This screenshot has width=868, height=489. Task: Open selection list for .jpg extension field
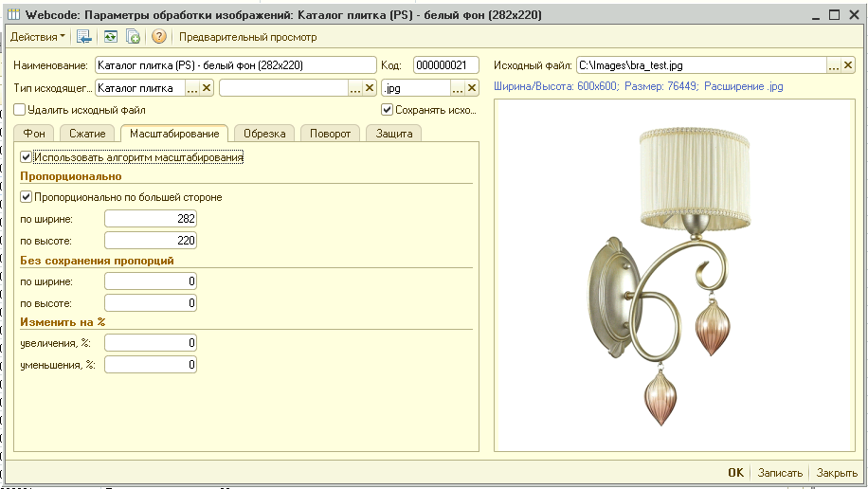[456, 88]
